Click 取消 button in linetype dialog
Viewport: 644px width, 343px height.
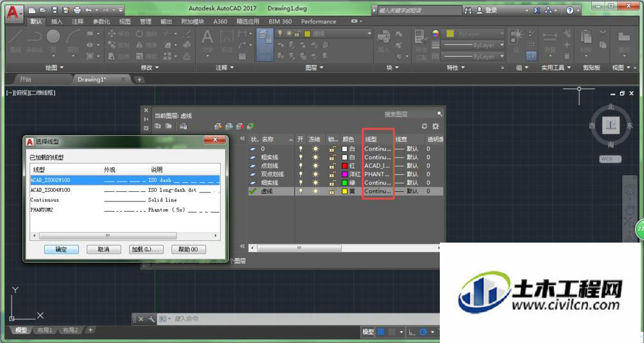click(104, 249)
